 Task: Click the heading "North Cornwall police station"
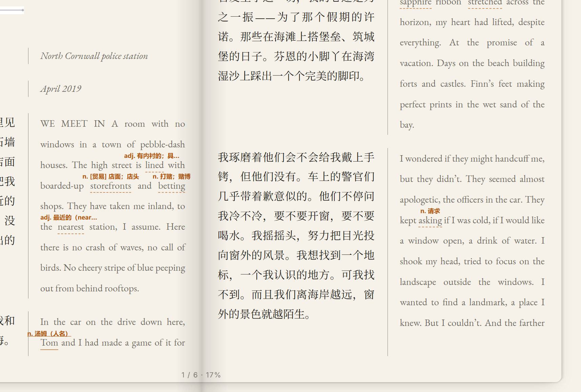tap(94, 56)
